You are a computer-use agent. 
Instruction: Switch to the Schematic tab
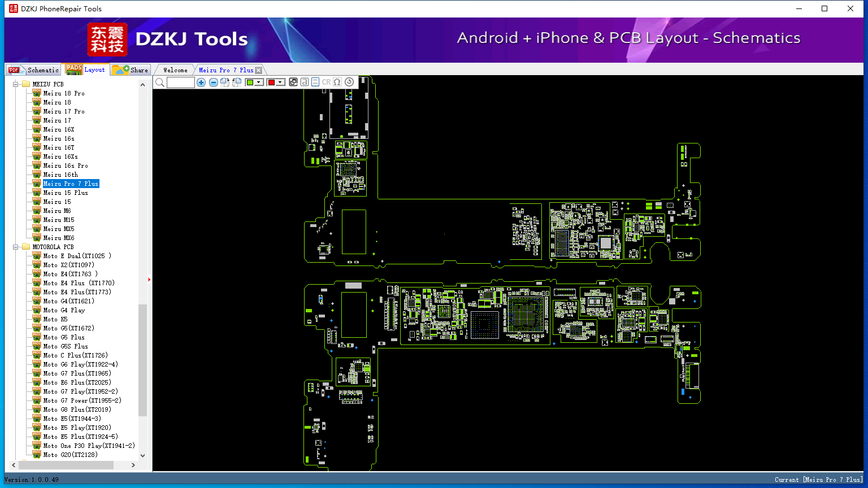(x=34, y=70)
